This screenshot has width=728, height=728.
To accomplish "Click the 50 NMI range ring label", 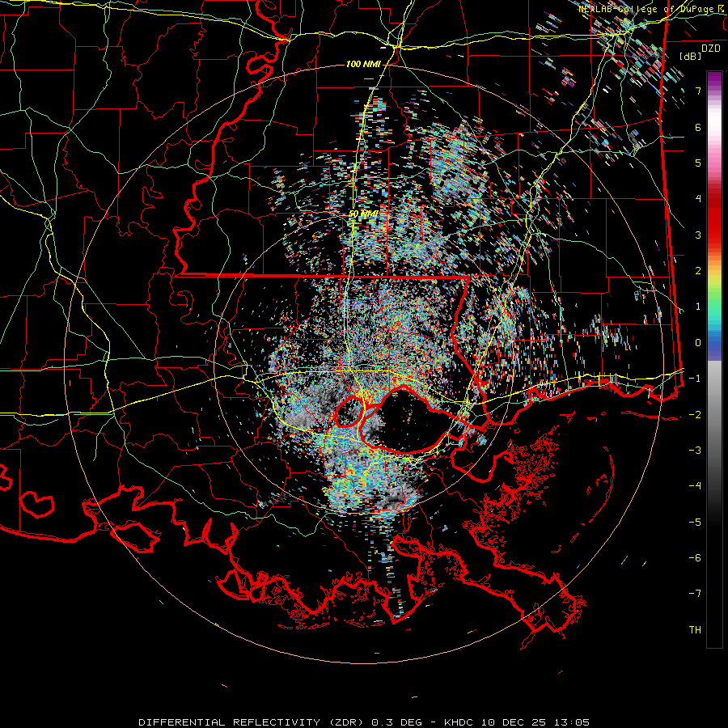I will coord(363,214).
